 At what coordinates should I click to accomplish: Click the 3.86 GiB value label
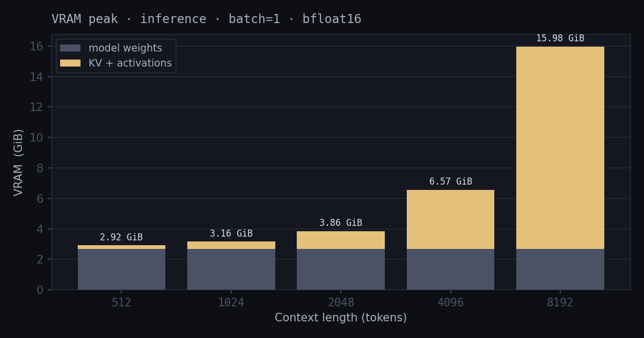pyautogui.click(x=340, y=223)
